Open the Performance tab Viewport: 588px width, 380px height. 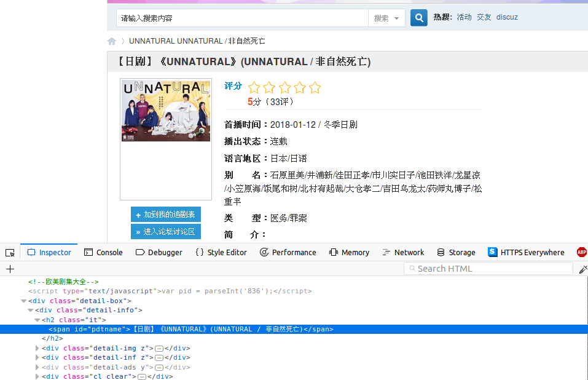coord(288,253)
